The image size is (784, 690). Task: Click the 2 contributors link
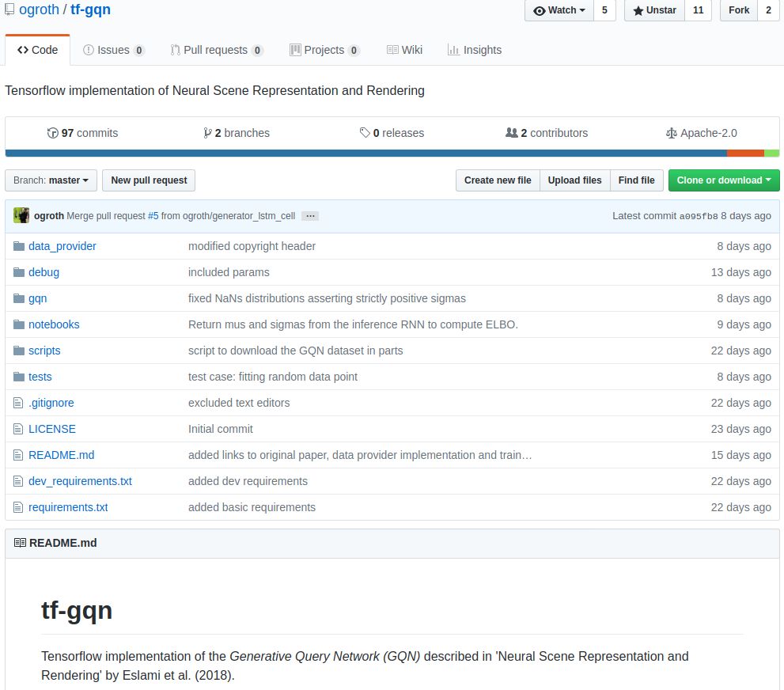point(547,133)
